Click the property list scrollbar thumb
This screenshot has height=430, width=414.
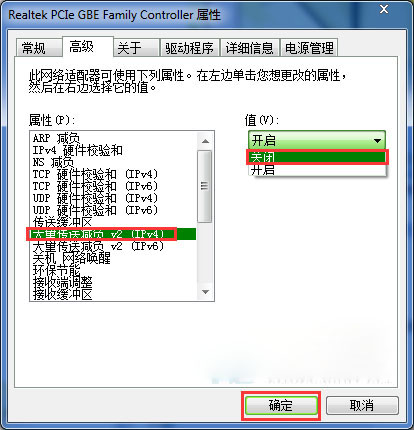pyautogui.click(x=205, y=186)
